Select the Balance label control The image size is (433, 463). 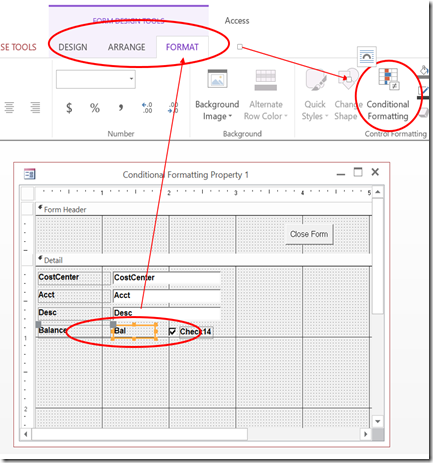coord(74,331)
